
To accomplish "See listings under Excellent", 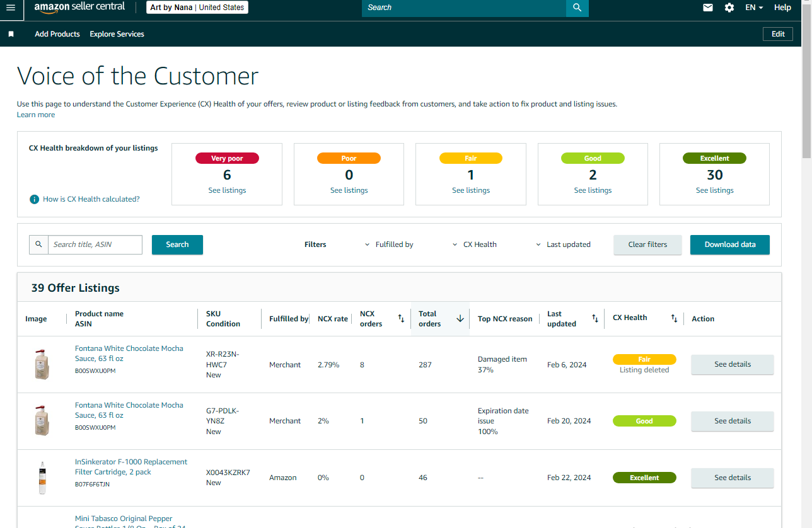I will [715, 190].
